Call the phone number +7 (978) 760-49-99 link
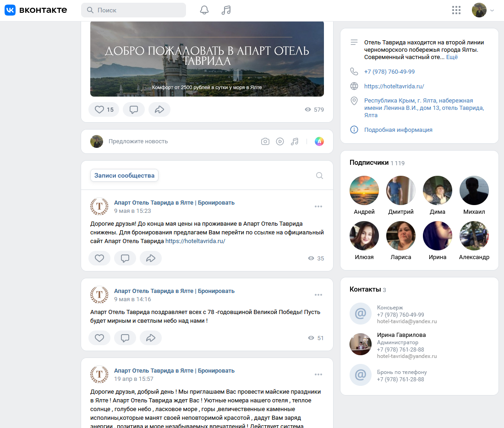 pos(389,71)
